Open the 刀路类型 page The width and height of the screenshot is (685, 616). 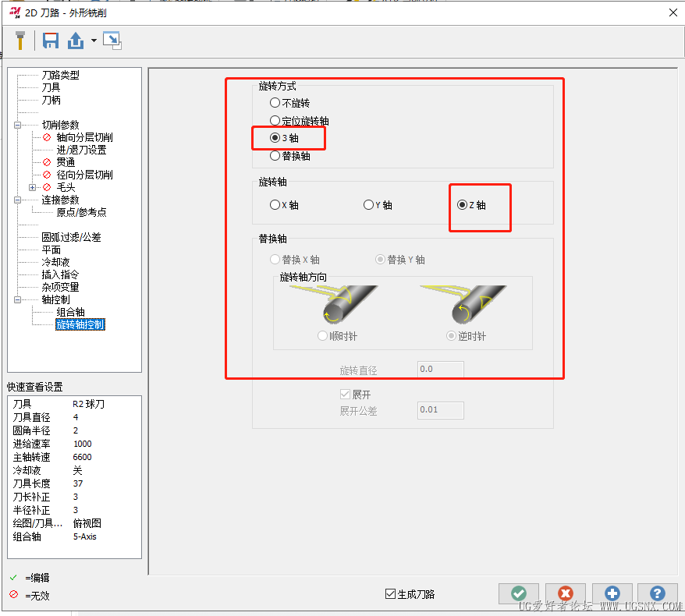[60, 75]
